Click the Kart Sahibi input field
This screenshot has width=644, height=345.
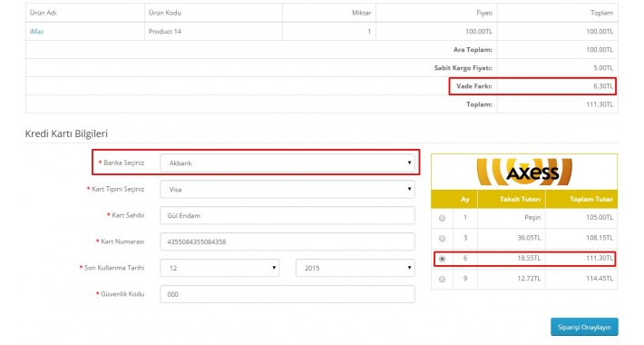coord(288,215)
